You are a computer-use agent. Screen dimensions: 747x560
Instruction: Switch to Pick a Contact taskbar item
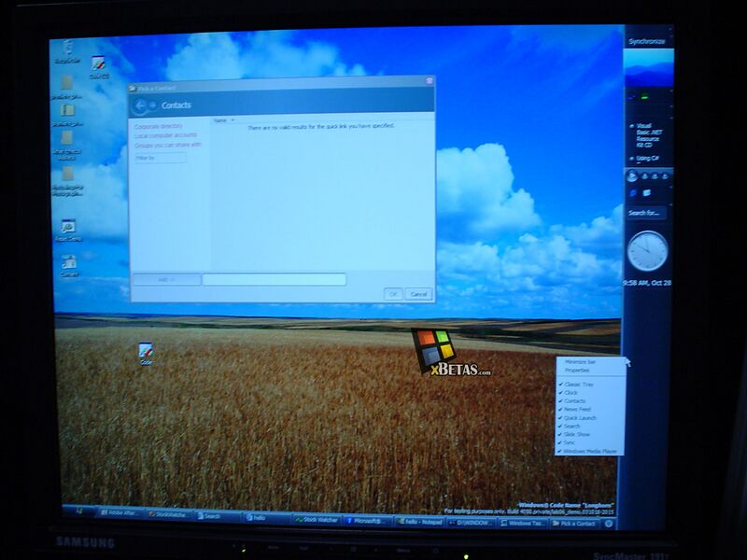coord(574,524)
